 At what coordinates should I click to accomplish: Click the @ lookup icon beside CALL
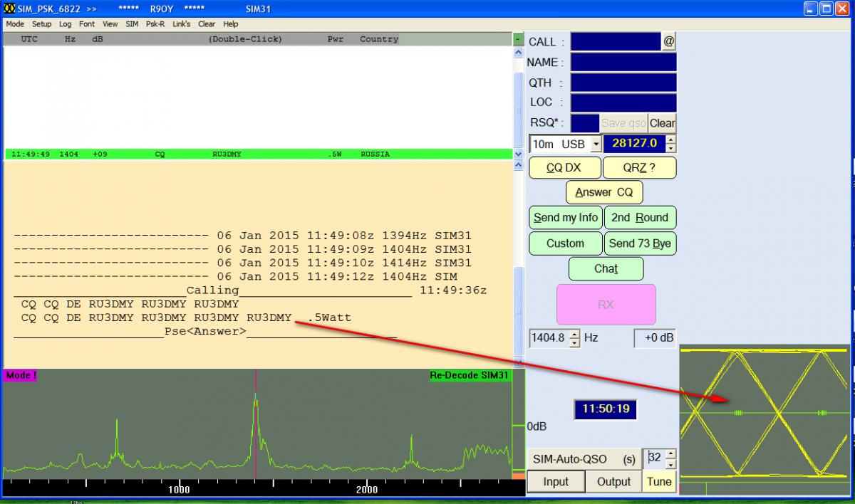click(x=668, y=42)
